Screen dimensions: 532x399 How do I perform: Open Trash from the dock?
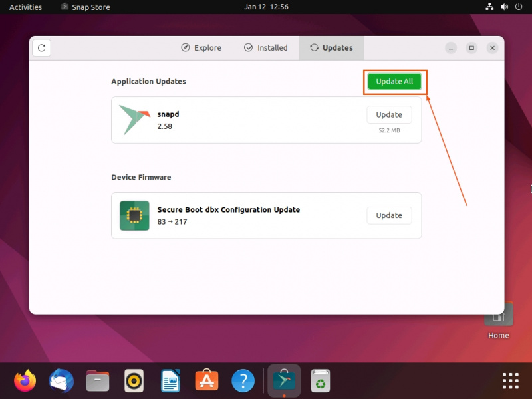point(321,380)
